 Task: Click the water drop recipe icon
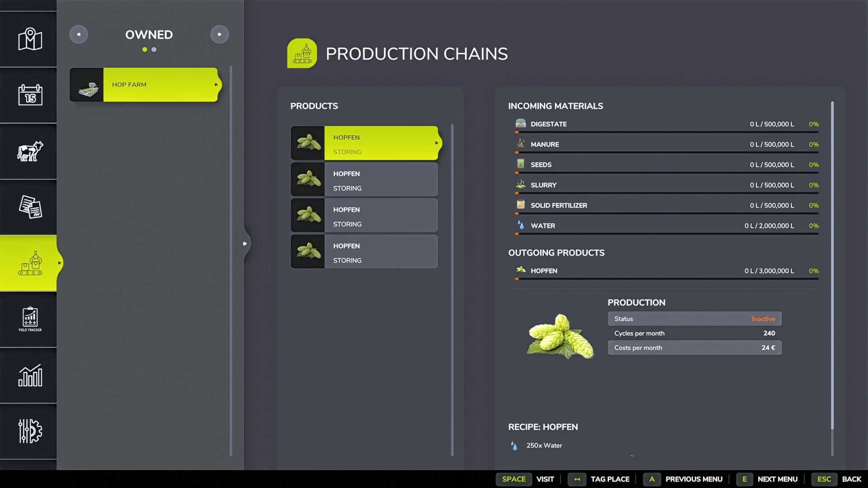(514, 446)
